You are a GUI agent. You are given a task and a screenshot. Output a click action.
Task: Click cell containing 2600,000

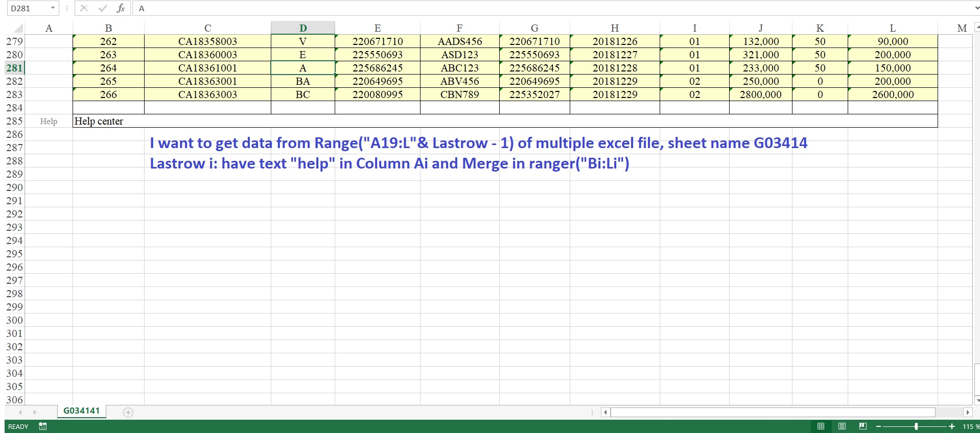893,94
